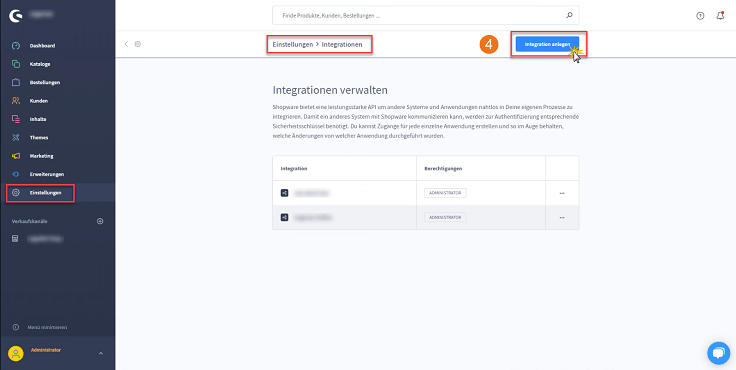Click first row ADMINISTRATOR badge
Screen dimensions: 736x370
(445, 193)
